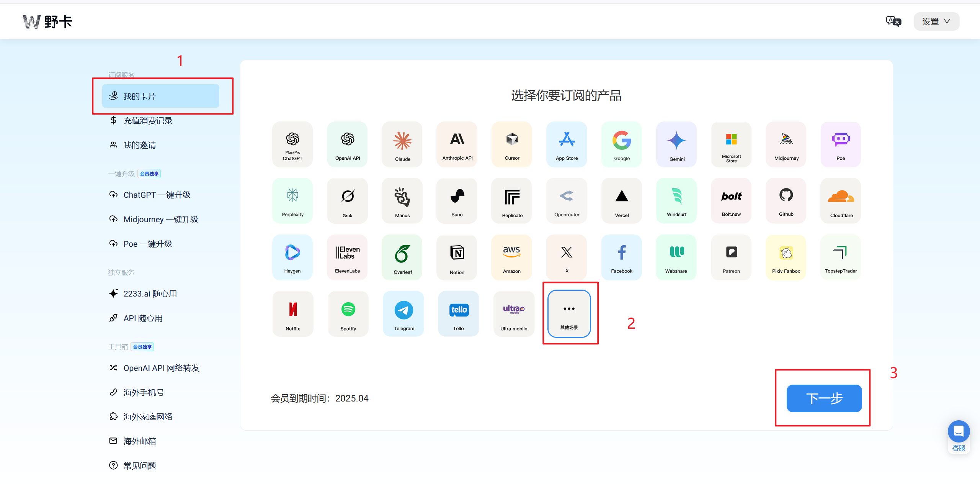Viewport: 980px width, 490px height.
Task: Open the 客服 chat widget
Action: point(959,437)
